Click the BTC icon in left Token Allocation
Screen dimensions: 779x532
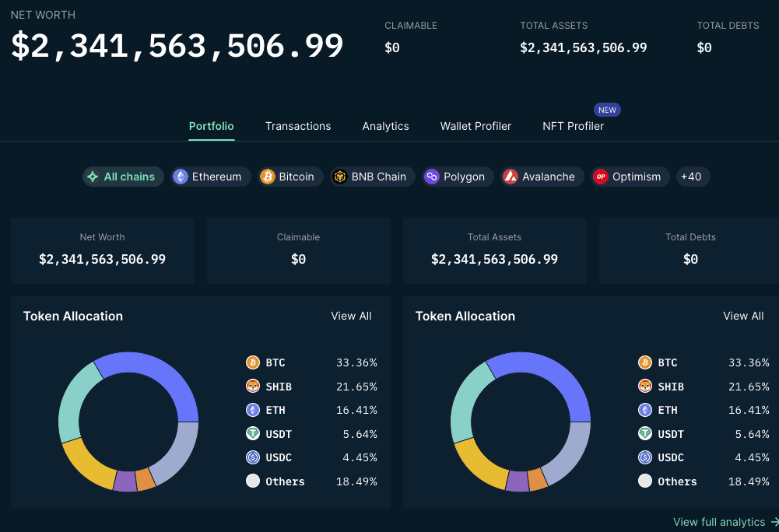[253, 362]
